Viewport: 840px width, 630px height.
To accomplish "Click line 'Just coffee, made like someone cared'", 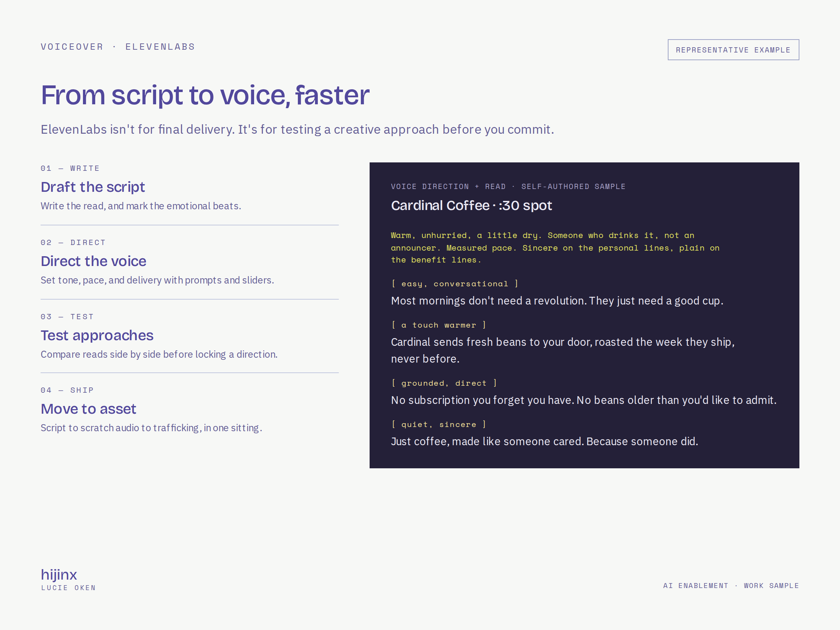I will tap(545, 441).
